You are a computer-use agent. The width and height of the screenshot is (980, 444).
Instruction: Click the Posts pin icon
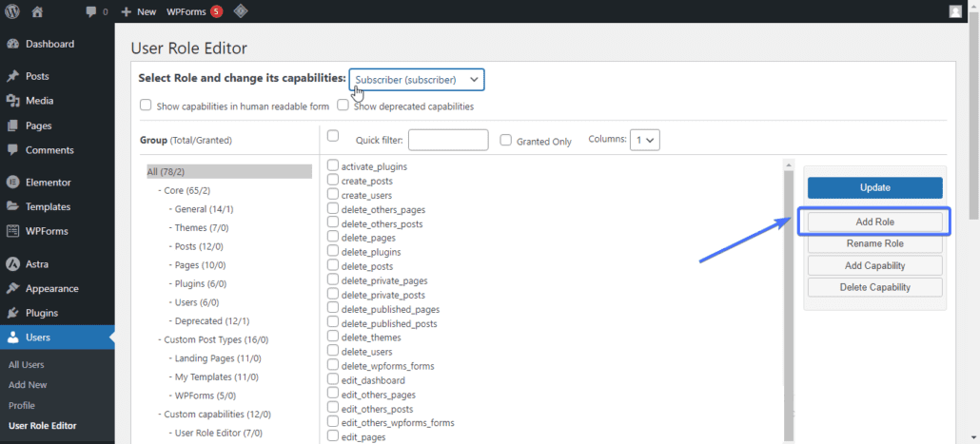pyautogui.click(x=12, y=76)
